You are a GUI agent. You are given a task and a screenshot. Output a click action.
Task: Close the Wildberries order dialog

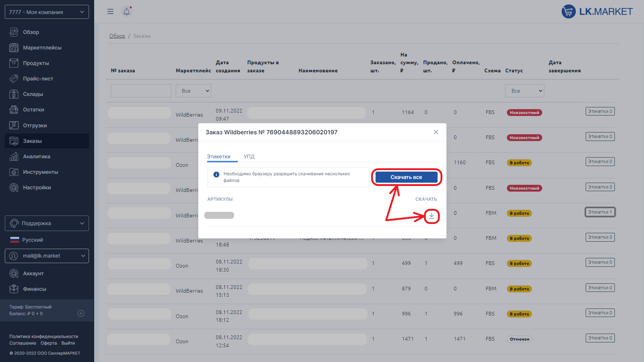point(436,132)
